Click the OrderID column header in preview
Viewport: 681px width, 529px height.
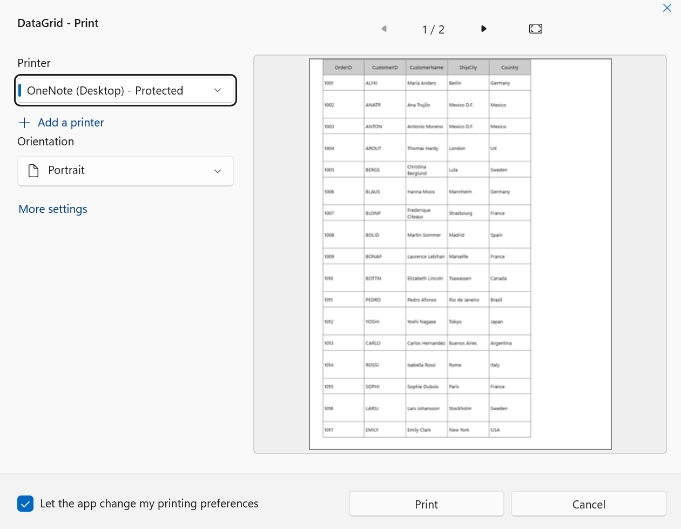[x=343, y=67]
